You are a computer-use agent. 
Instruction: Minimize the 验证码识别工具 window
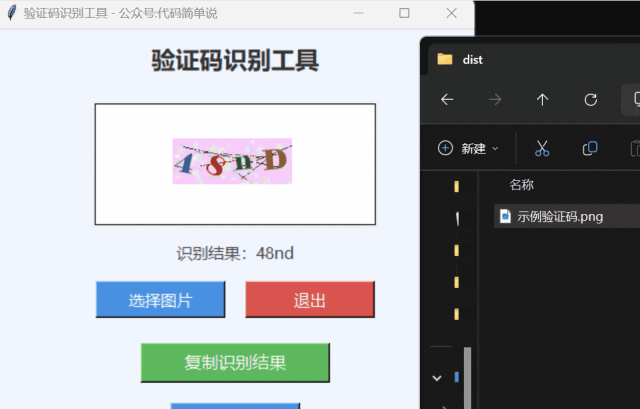pos(358,13)
